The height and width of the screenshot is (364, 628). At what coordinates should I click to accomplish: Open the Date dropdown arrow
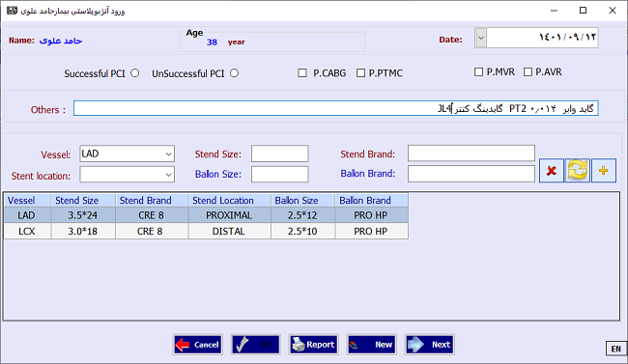tap(481, 38)
